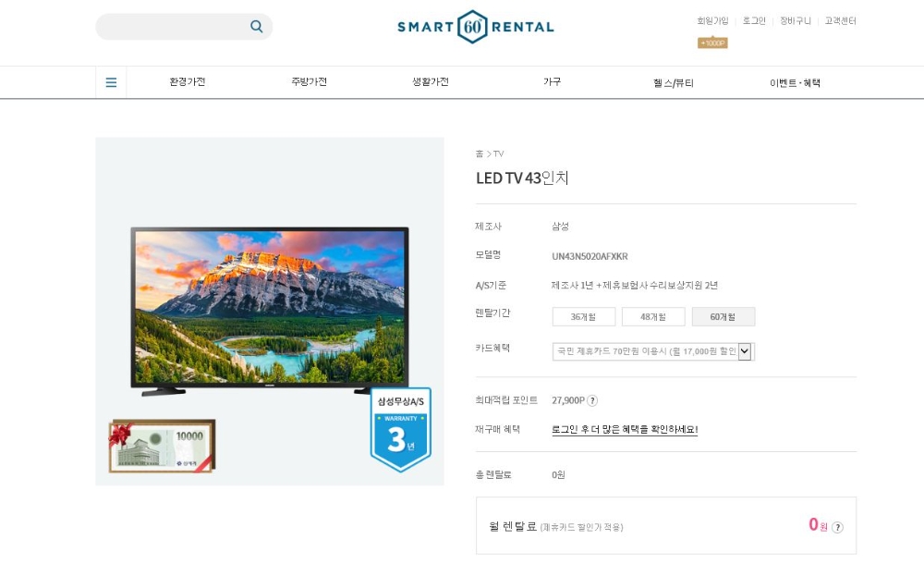Open the 환경가전 category menu
The height and width of the screenshot is (564, 924).
(188, 82)
